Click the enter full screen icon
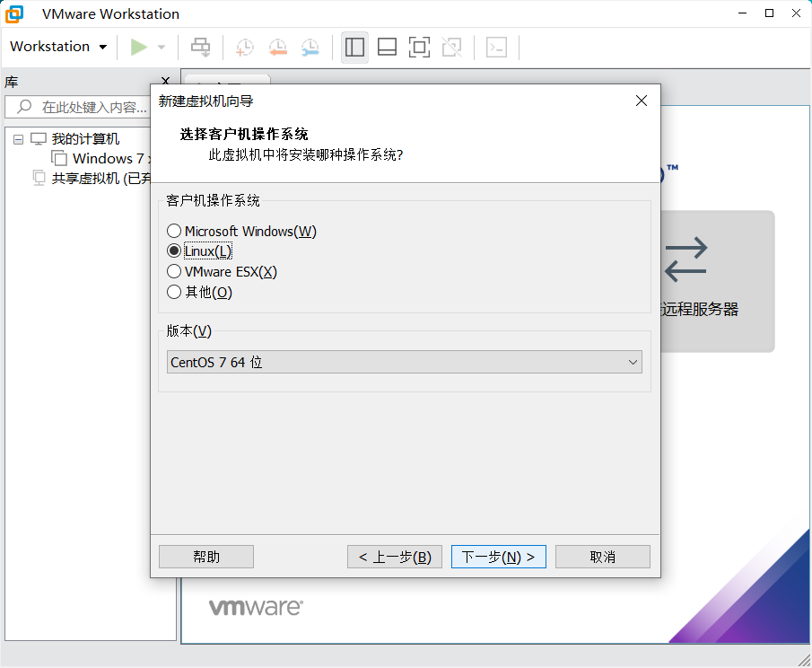 (420, 48)
